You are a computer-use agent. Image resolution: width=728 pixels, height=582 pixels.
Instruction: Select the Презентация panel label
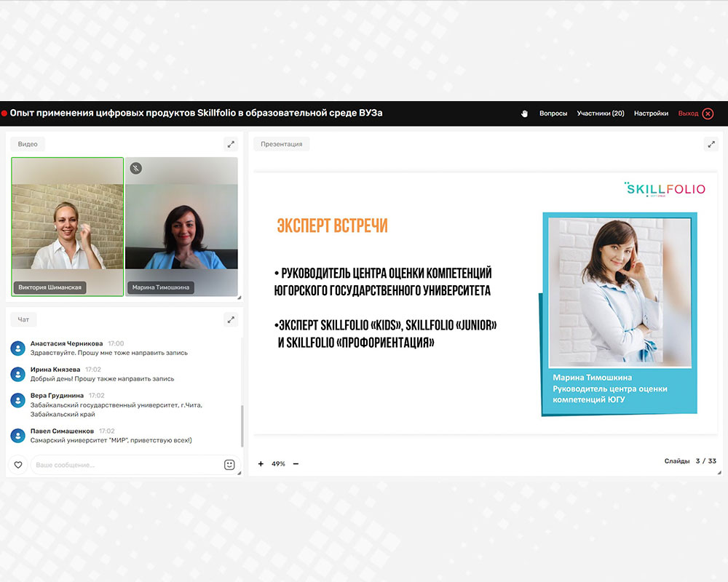[281, 144]
